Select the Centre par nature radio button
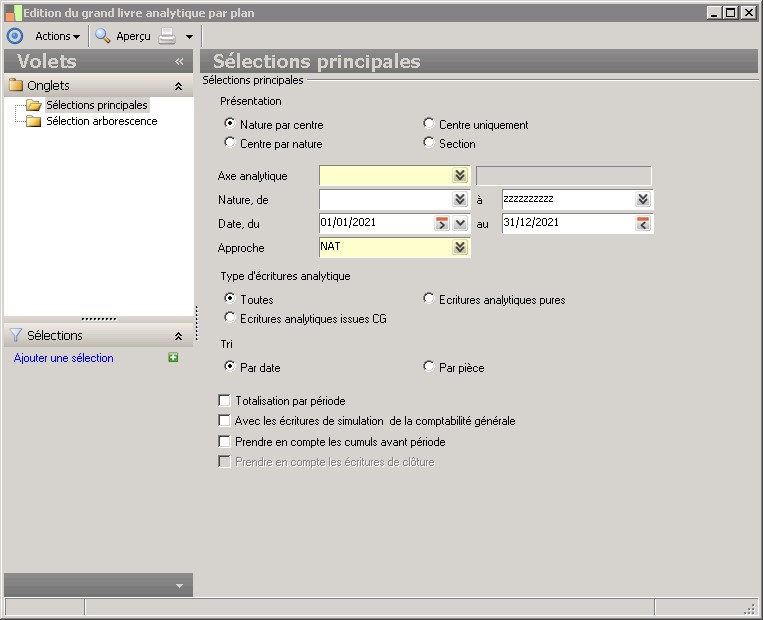 230,144
